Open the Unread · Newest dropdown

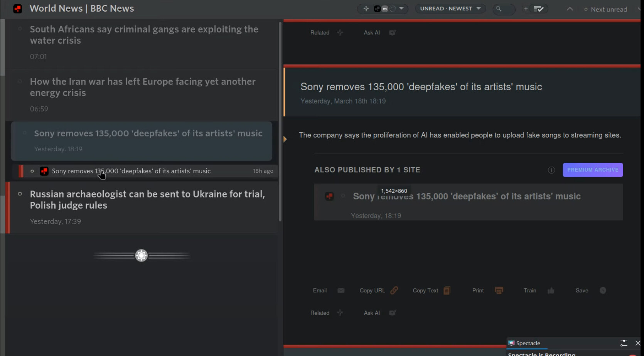coord(450,8)
